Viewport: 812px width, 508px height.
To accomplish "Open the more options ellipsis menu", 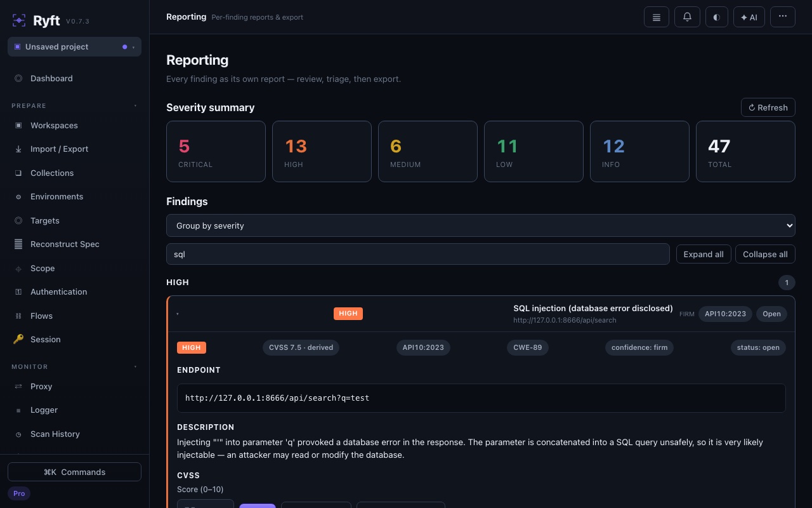I will click(x=783, y=17).
